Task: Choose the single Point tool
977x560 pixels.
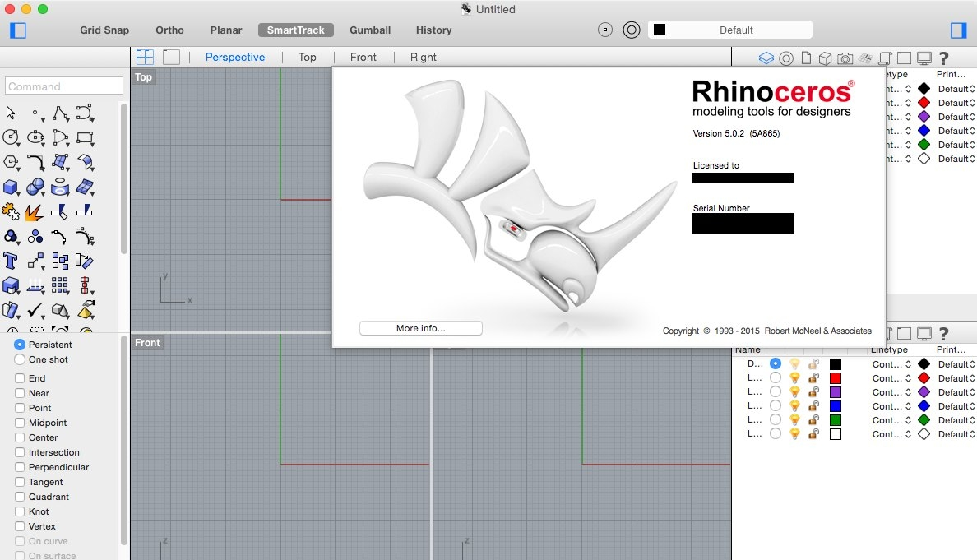Action: 35,113
